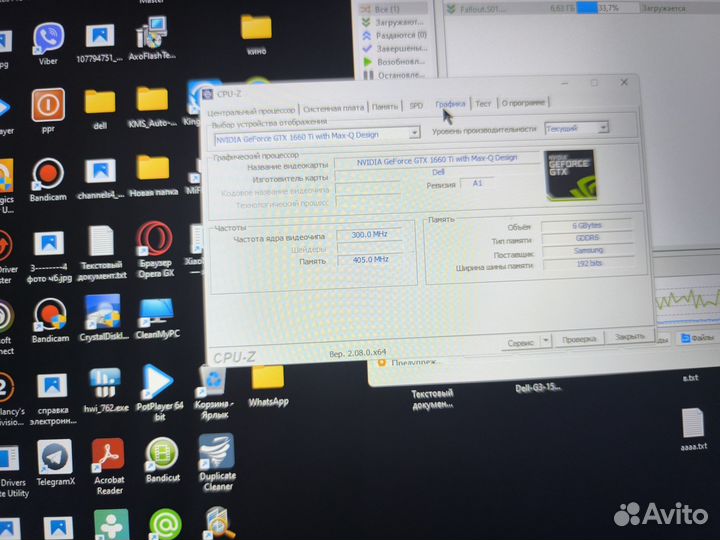This screenshot has width=720, height=540.
Task: Click the Проверка button
Action: pyautogui.click(x=579, y=339)
